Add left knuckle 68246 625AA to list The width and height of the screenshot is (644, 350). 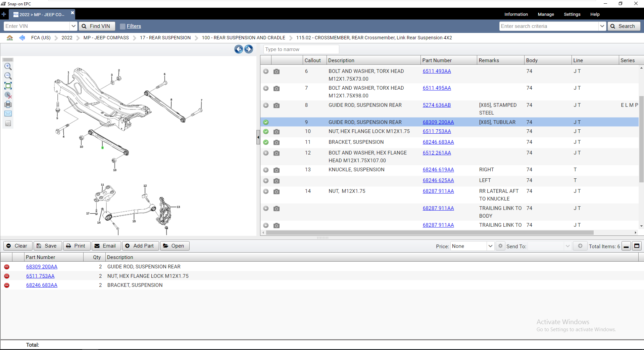[266, 181]
